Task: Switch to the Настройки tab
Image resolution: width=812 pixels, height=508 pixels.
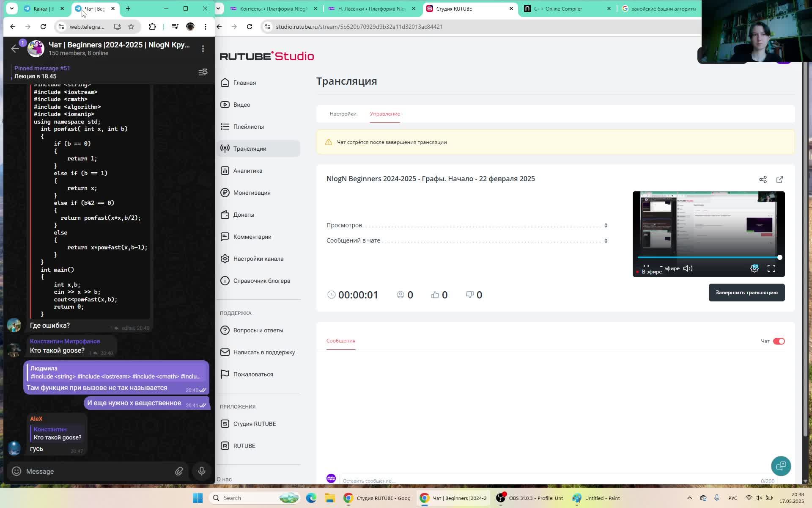Action: coord(343,114)
